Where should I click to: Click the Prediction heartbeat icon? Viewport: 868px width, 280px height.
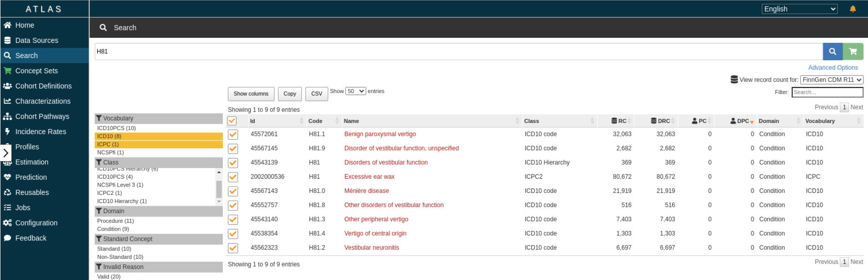point(7,177)
